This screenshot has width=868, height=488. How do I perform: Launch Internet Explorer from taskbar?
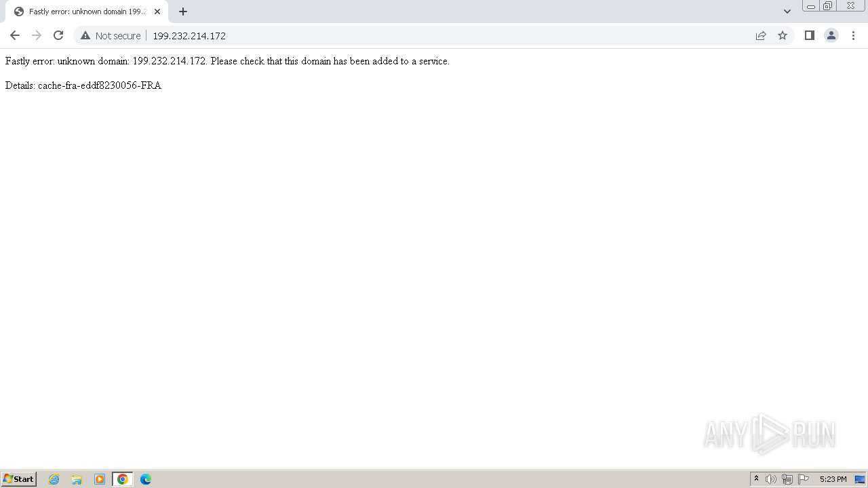click(x=54, y=479)
